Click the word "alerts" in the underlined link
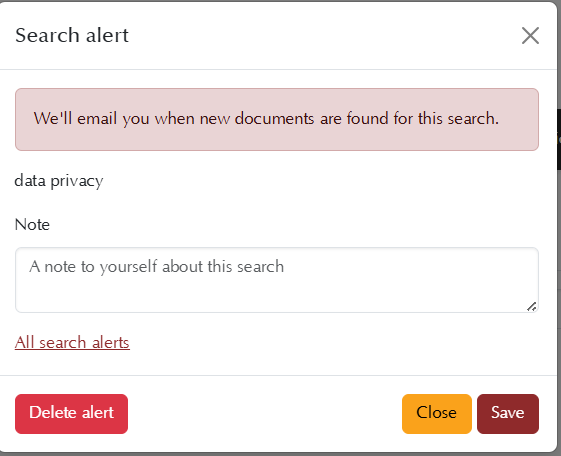This screenshot has width=561, height=456. pos(111,343)
